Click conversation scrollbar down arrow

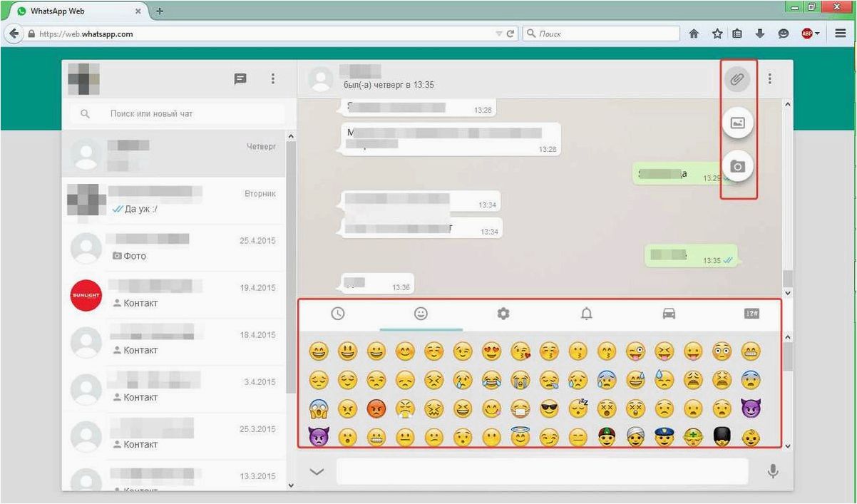(788, 292)
